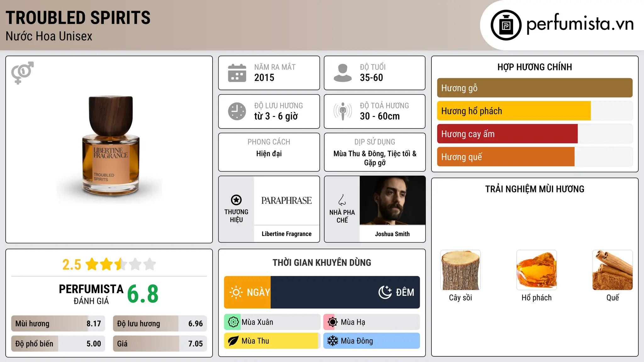
Task: Click the Giá 7.05 score bar
Action: coord(160,344)
